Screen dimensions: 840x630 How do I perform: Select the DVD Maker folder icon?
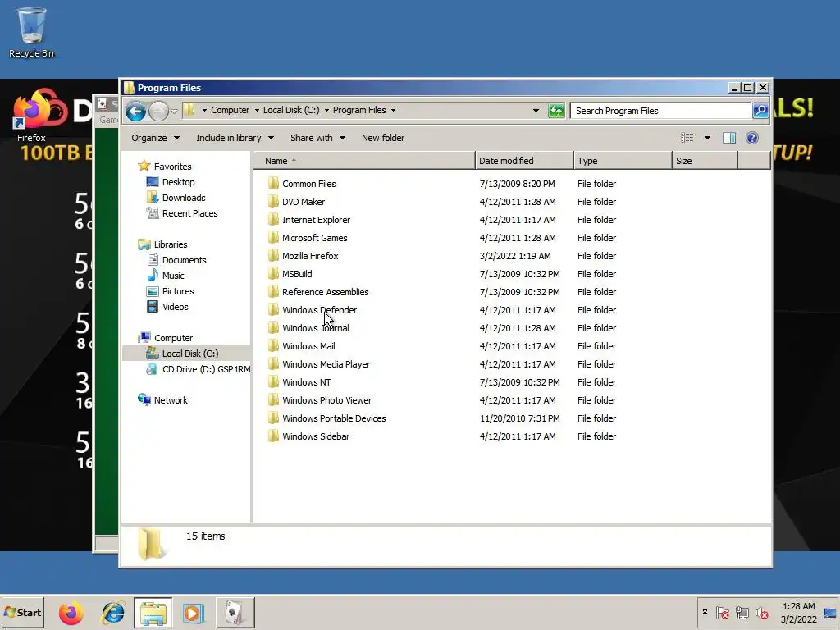point(273,202)
